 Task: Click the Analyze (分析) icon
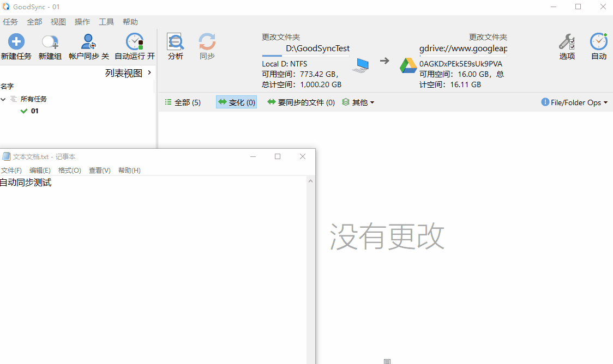point(176,41)
